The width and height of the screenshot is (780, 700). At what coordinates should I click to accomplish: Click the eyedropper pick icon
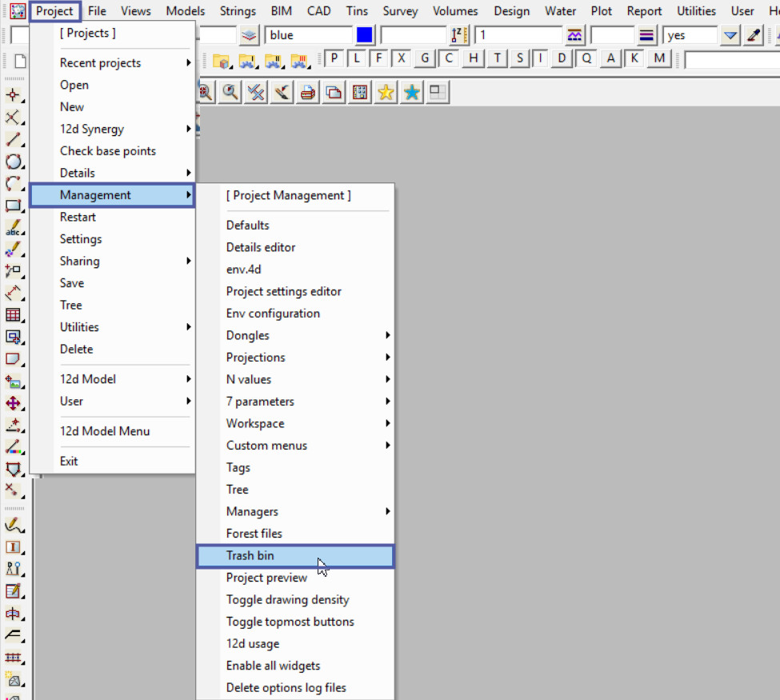[753, 35]
